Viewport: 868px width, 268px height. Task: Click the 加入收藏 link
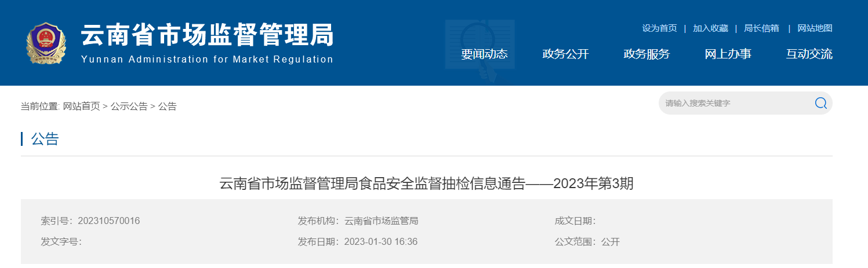click(x=710, y=28)
